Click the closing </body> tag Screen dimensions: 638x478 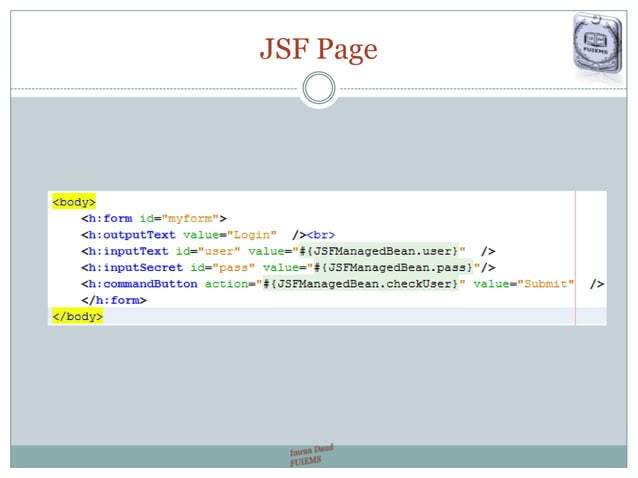(x=78, y=316)
